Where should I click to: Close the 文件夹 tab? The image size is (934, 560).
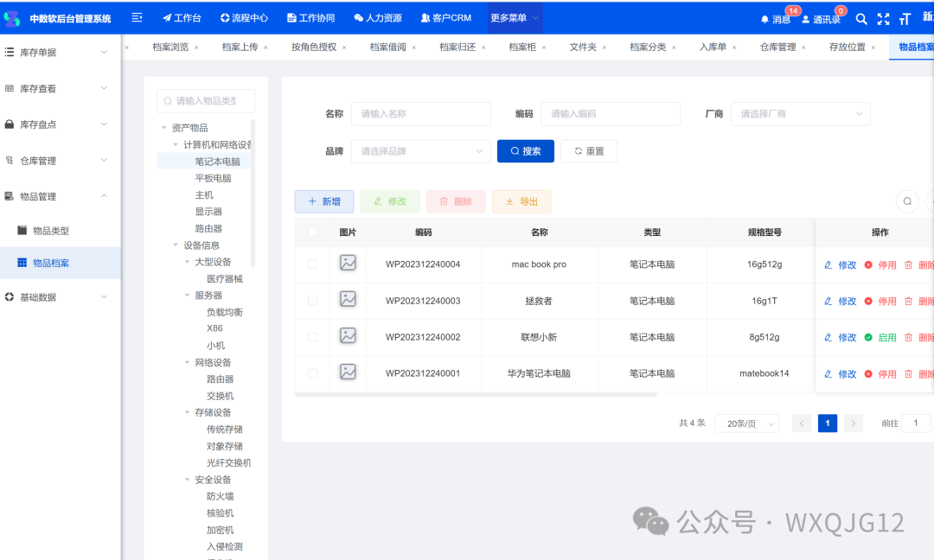click(604, 48)
